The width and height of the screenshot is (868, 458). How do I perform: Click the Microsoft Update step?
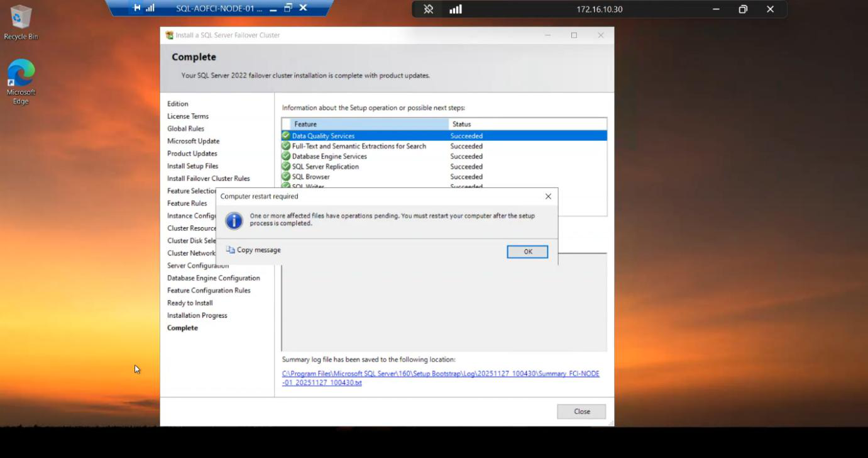pos(193,141)
